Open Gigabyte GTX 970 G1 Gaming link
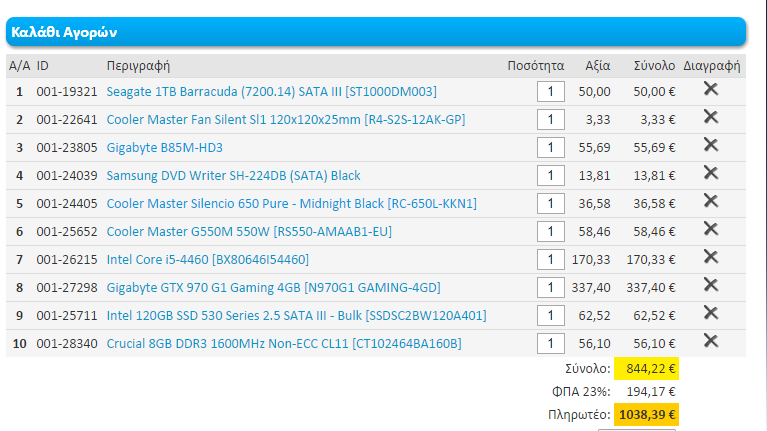The image size is (767, 431). (x=273, y=288)
